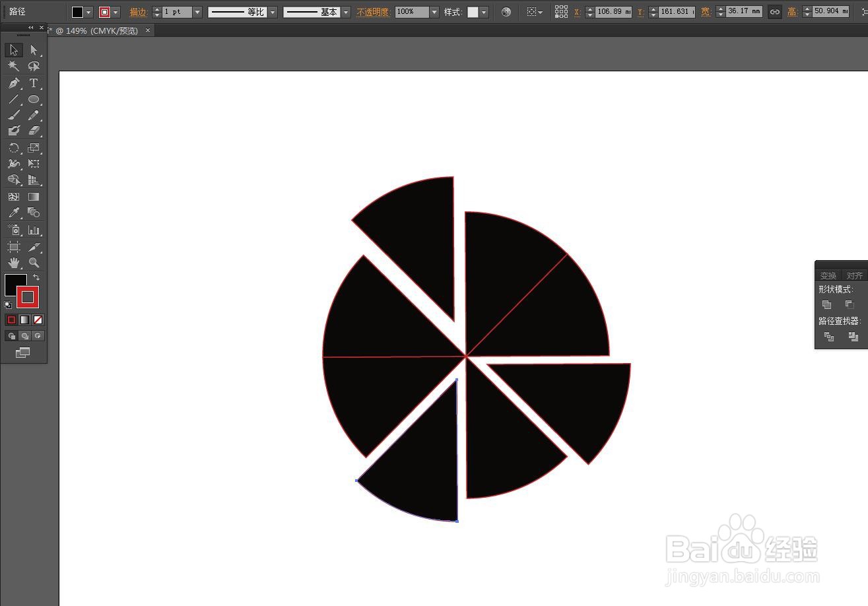Image resolution: width=868 pixels, height=606 pixels.
Task: Open the 基本 brush definition dropdown
Action: point(346,12)
